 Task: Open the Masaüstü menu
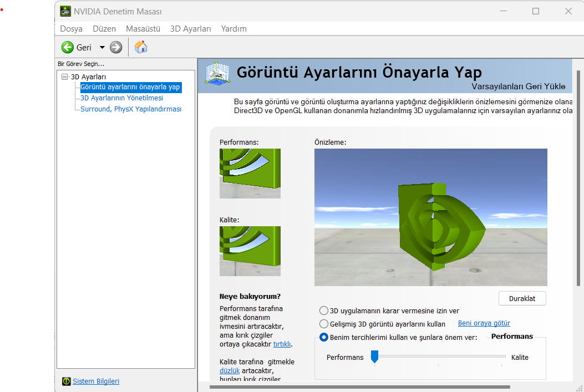[143, 29]
